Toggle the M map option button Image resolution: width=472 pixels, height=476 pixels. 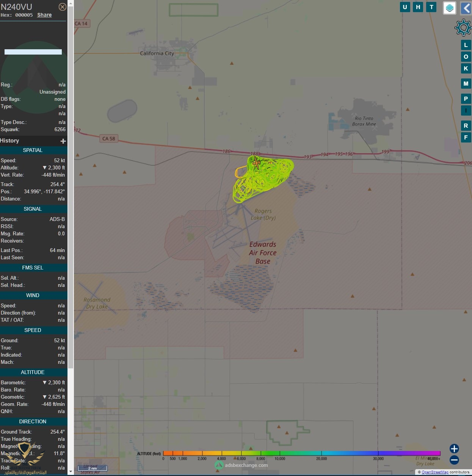466,84
